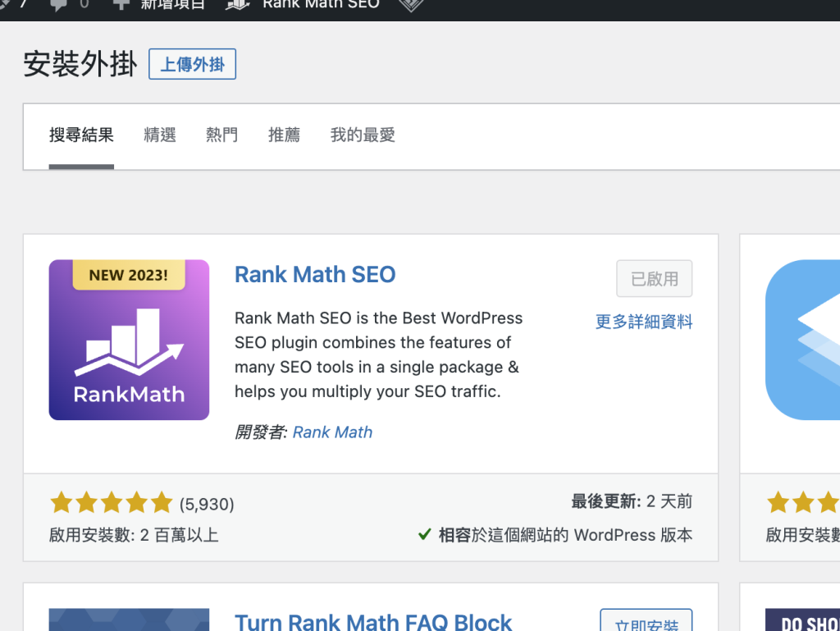The image size is (840, 631).
Task: Switch to the 精選 tab
Action: pos(160,135)
